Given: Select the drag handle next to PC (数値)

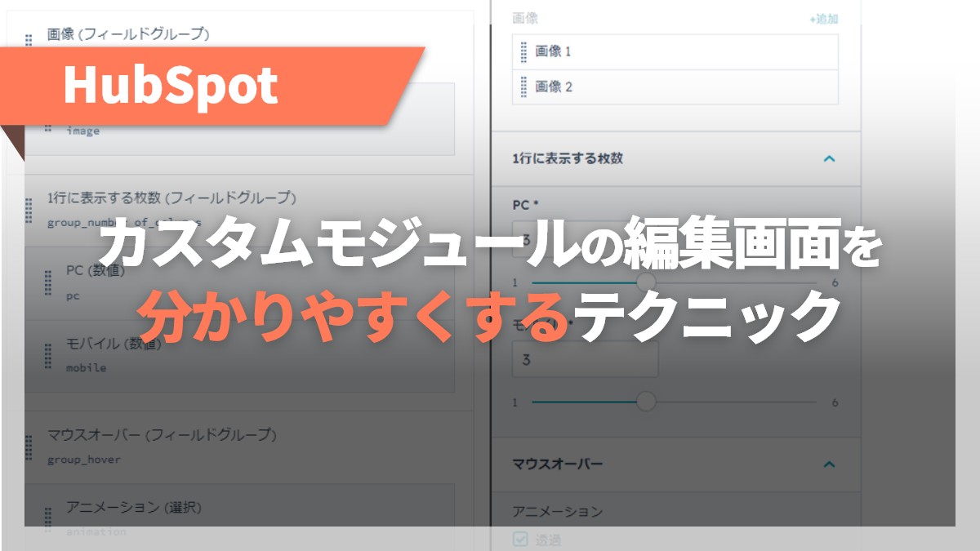Looking at the screenshot, I should coord(48,282).
